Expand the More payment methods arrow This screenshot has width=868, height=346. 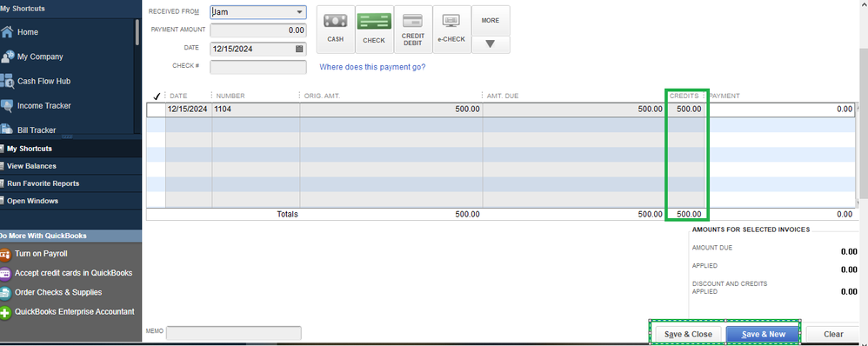point(491,44)
